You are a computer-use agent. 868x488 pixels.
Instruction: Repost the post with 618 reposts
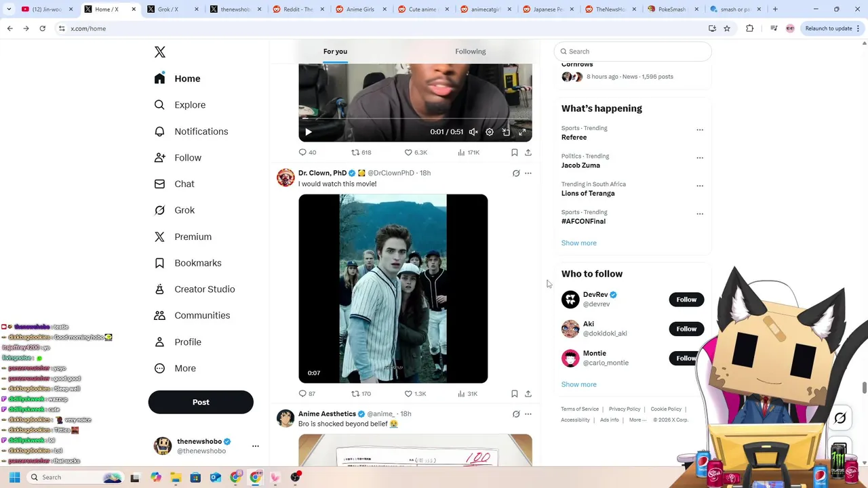click(x=361, y=152)
